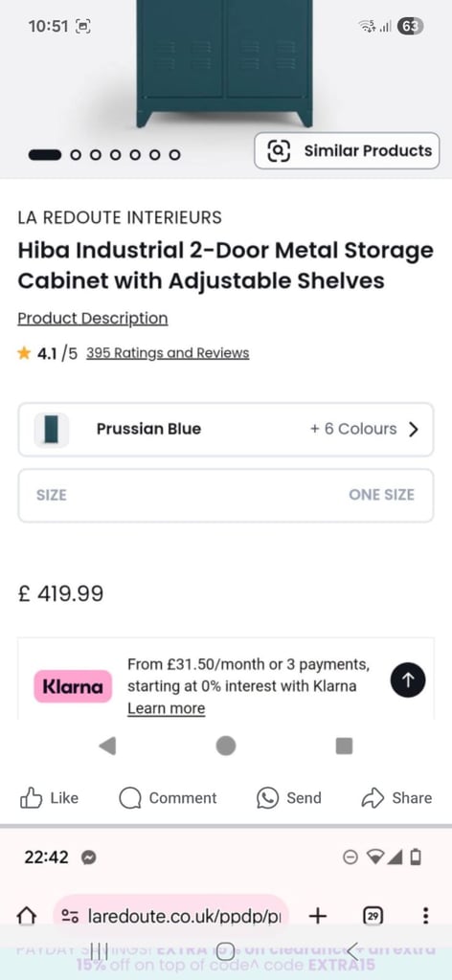
Task: Open the browser three-dot menu
Action: [x=426, y=916]
